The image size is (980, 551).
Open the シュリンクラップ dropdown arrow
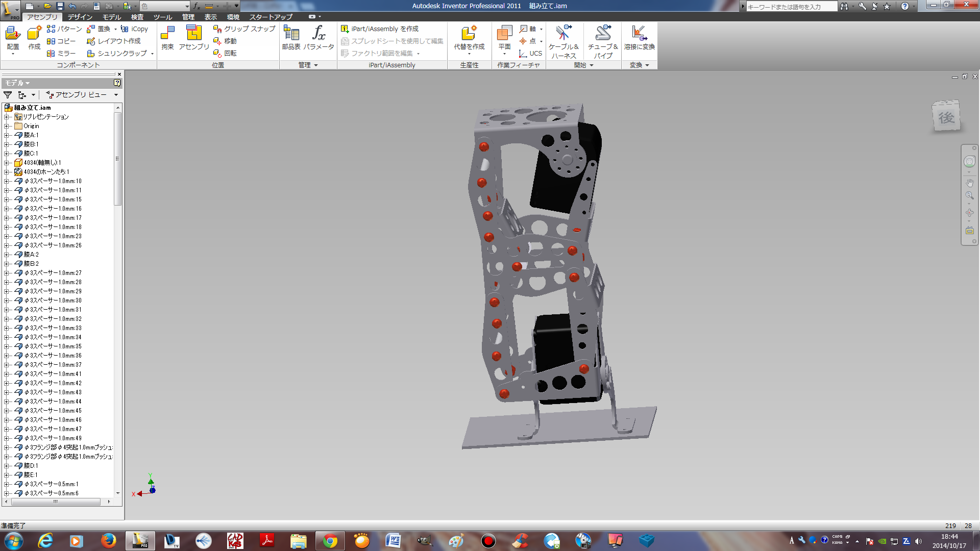(x=152, y=54)
